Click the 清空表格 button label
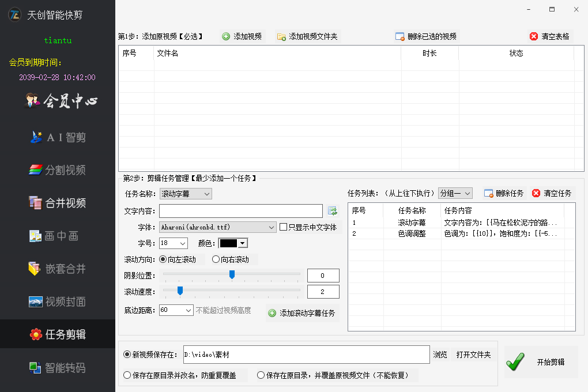 point(555,36)
